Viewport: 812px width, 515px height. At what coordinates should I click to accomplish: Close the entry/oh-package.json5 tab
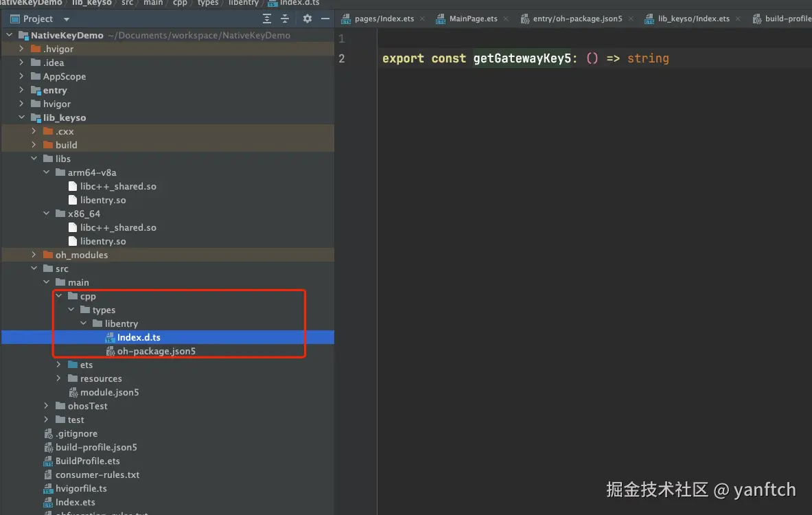[x=631, y=19]
